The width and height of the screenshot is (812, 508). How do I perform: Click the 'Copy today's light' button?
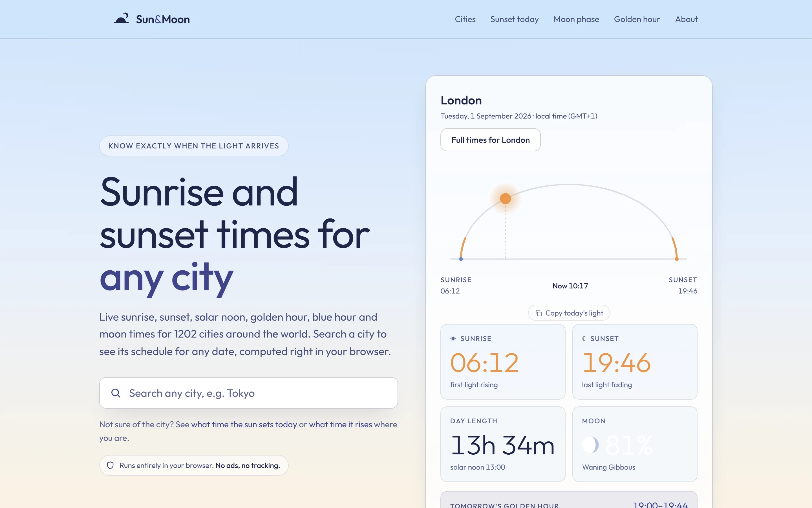click(569, 313)
